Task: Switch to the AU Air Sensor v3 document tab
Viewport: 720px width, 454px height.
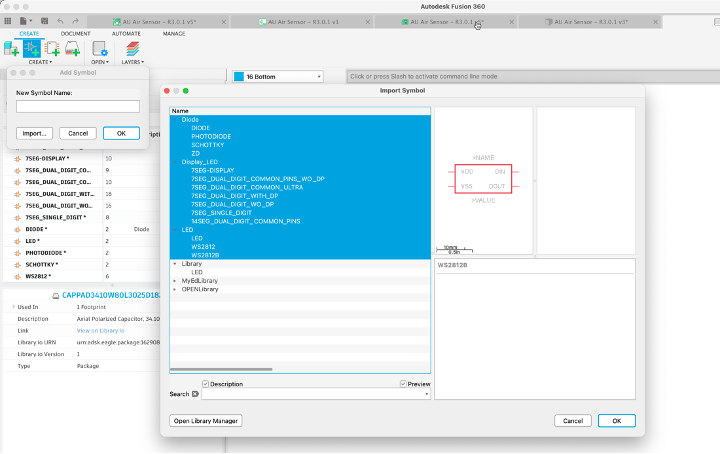Action: coord(590,22)
